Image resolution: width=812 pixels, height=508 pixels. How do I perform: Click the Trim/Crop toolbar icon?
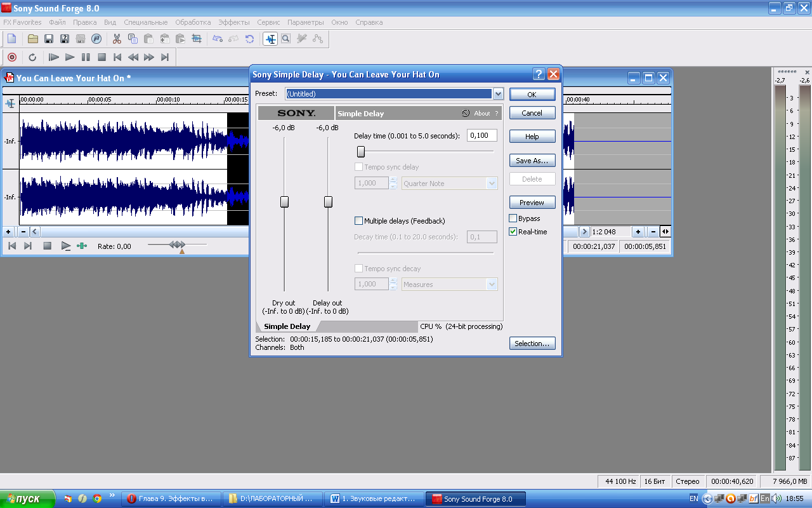tap(197, 39)
